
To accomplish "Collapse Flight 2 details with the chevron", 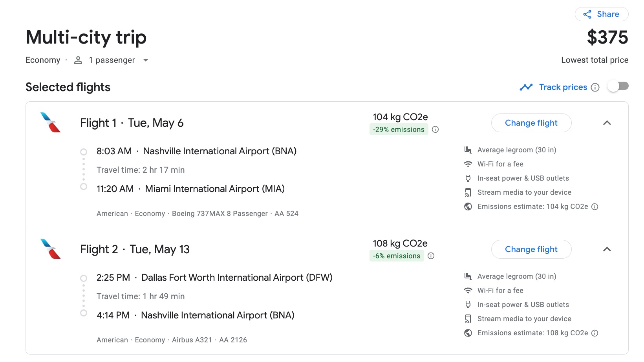I will point(607,249).
